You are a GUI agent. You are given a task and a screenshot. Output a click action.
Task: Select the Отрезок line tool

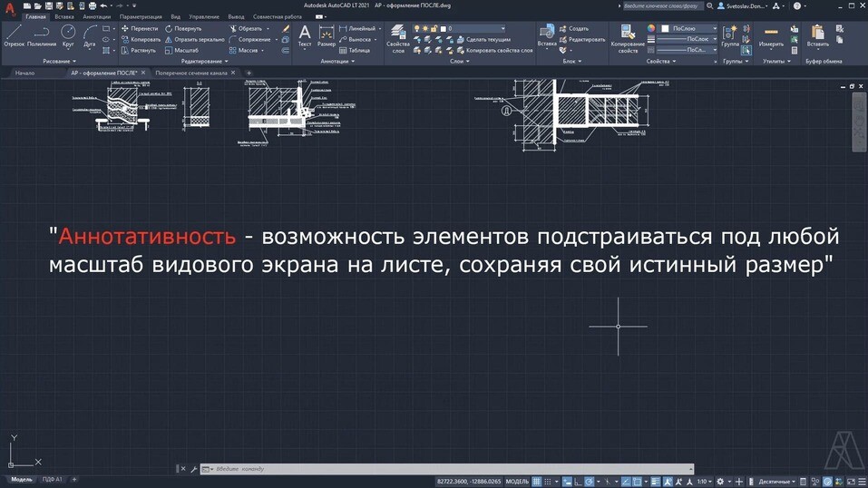(14, 36)
